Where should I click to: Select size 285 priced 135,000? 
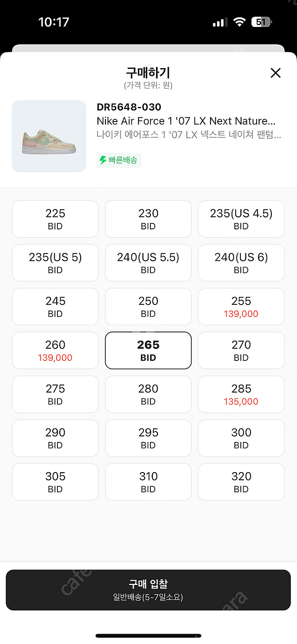(241, 394)
